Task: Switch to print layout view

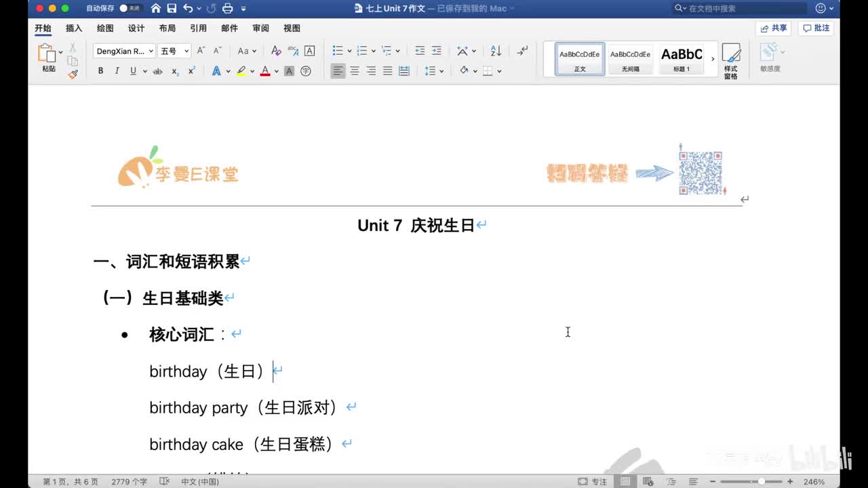Action: point(625,481)
